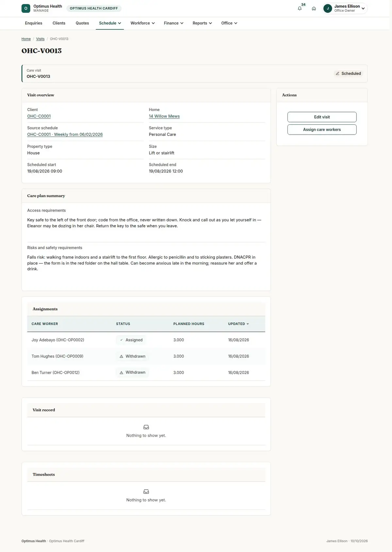Click the Scheduled status pencil icon
This screenshot has height=552, width=392.
[x=337, y=73]
